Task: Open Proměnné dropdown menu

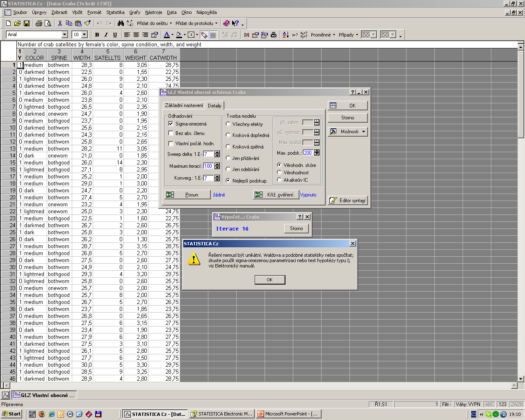Action: 323,35
